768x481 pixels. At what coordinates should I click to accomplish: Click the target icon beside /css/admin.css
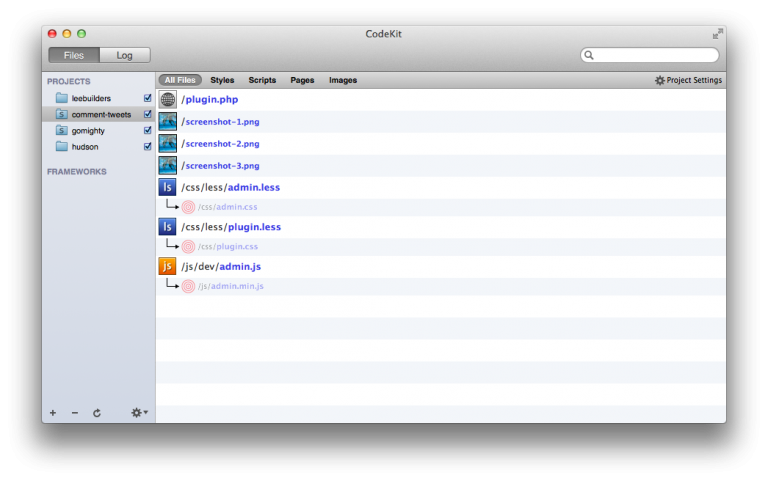(x=188, y=207)
